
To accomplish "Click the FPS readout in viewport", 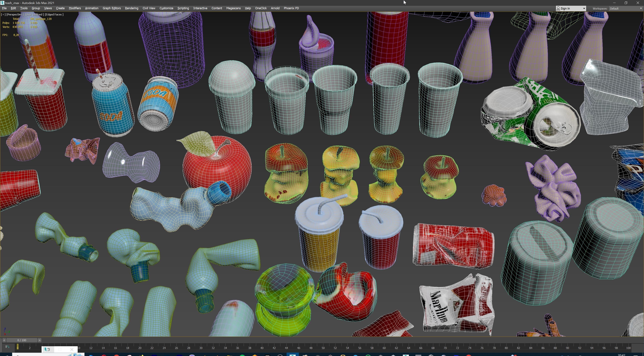I will click(11, 35).
